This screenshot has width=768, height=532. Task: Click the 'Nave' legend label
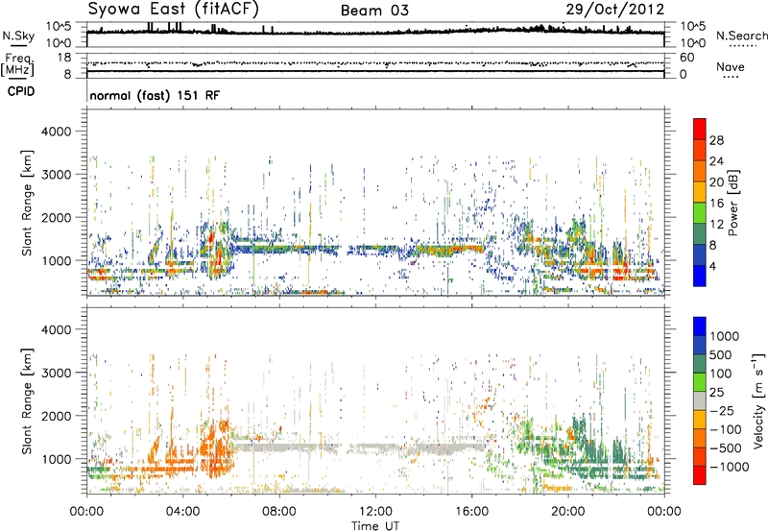point(731,67)
